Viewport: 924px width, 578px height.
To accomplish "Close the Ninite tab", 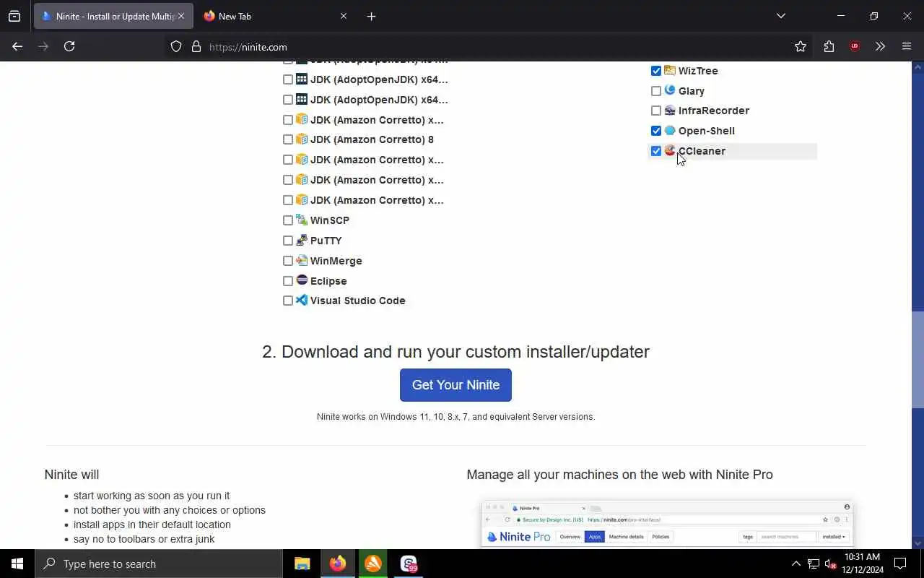I will point(180,16).
